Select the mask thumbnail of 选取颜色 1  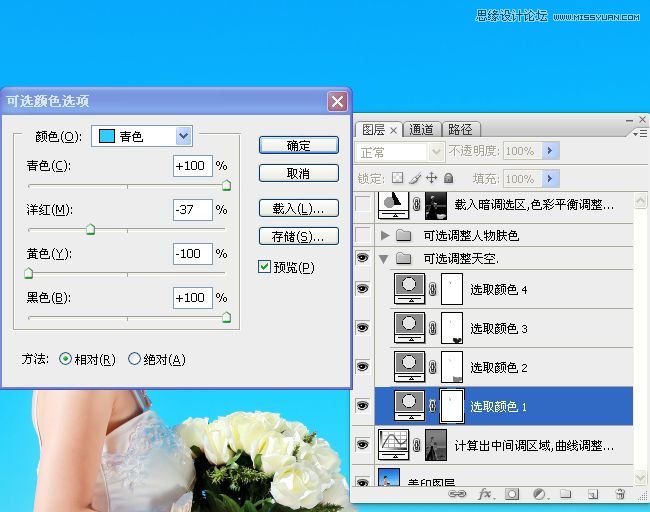(452, 405)
